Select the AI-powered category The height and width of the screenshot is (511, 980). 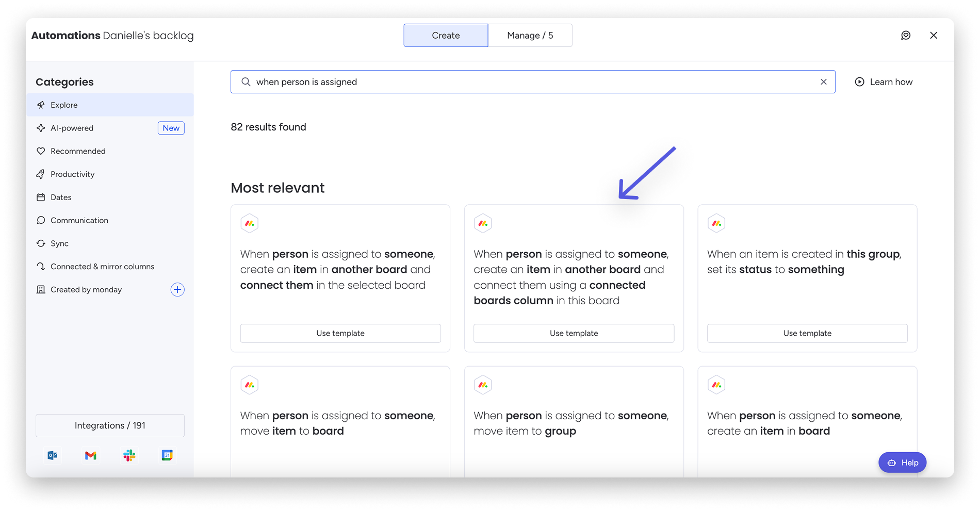click(110, 128)
